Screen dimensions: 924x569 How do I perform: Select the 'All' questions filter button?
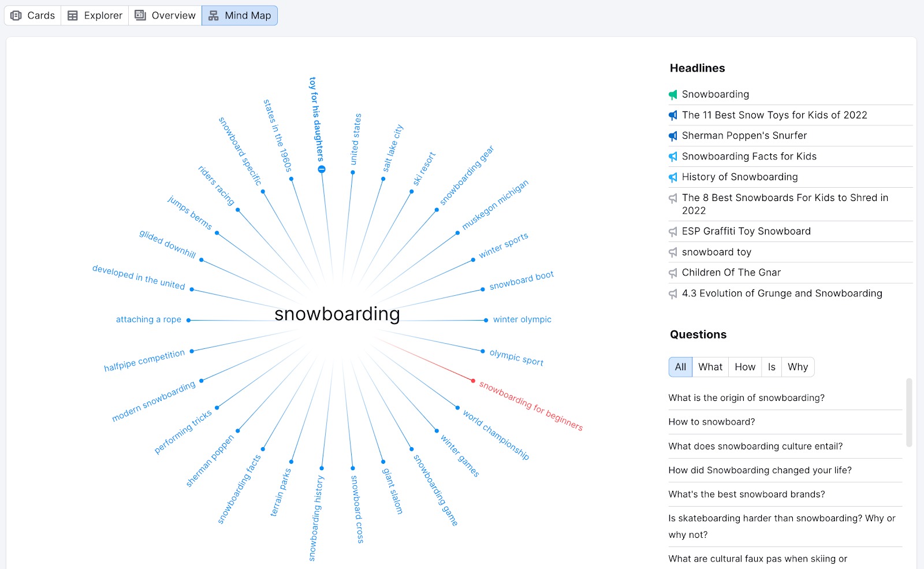tap(680, 366)
